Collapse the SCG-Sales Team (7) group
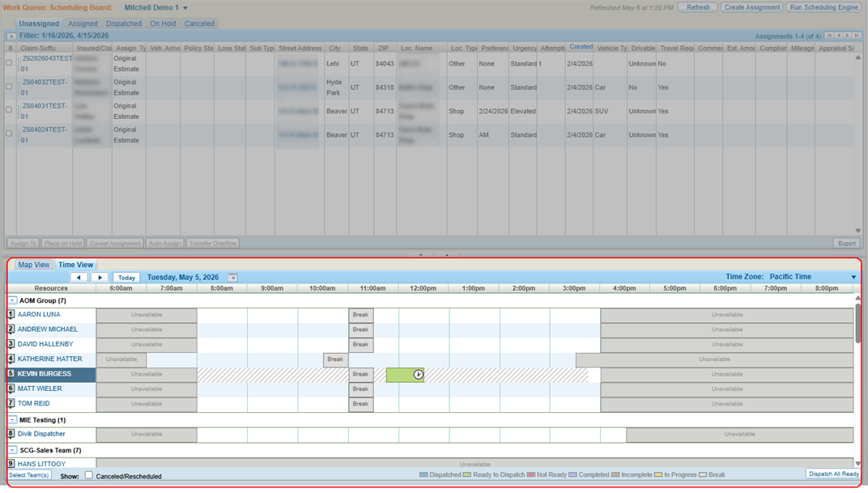868x493 pixels. [x=12, y=450]
